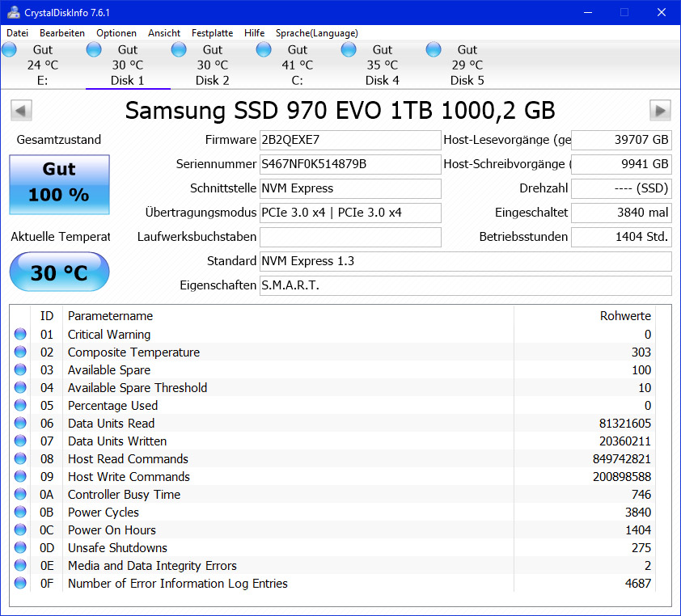Viewport: 681px width, 616px height.
Task: Click the Gut 100% health status panel
Action: pyautogui.click(x=58, y=184)
